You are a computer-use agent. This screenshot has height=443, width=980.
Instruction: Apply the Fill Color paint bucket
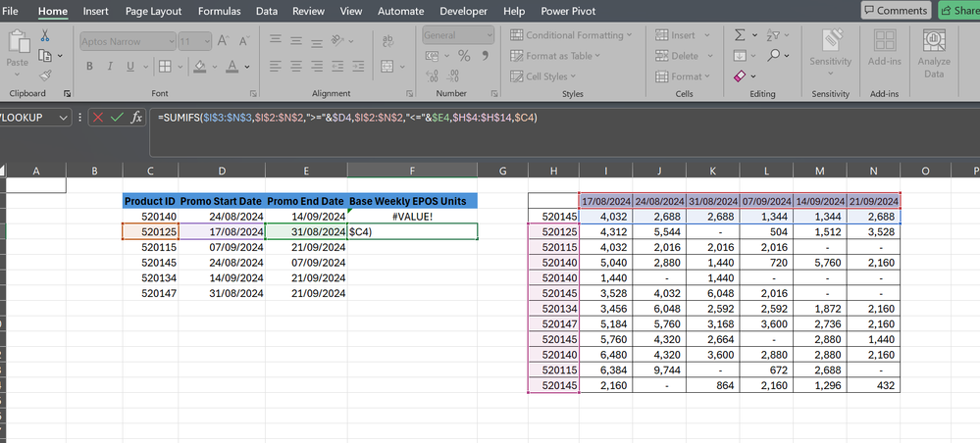(x=200, y=66)
